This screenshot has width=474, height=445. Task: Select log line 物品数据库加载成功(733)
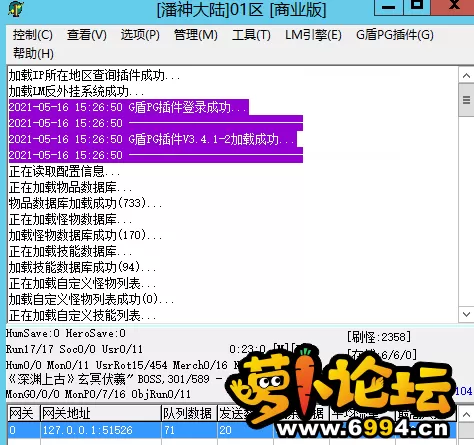pos(86,203)
